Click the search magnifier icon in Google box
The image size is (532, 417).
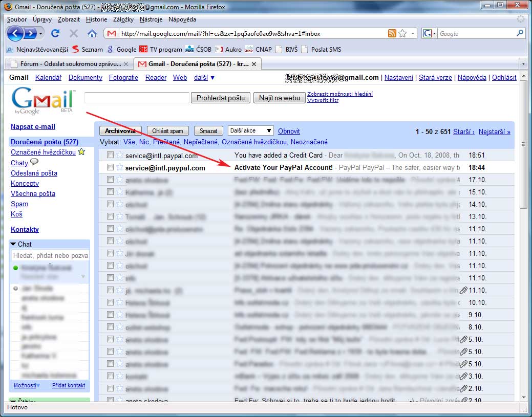[520, 33]
